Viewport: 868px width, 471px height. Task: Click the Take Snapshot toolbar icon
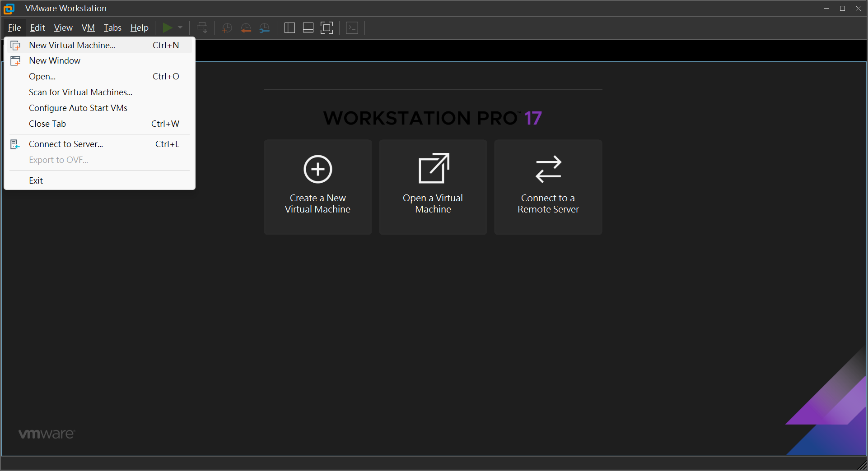pyautogui.click(x=227, y=28)
